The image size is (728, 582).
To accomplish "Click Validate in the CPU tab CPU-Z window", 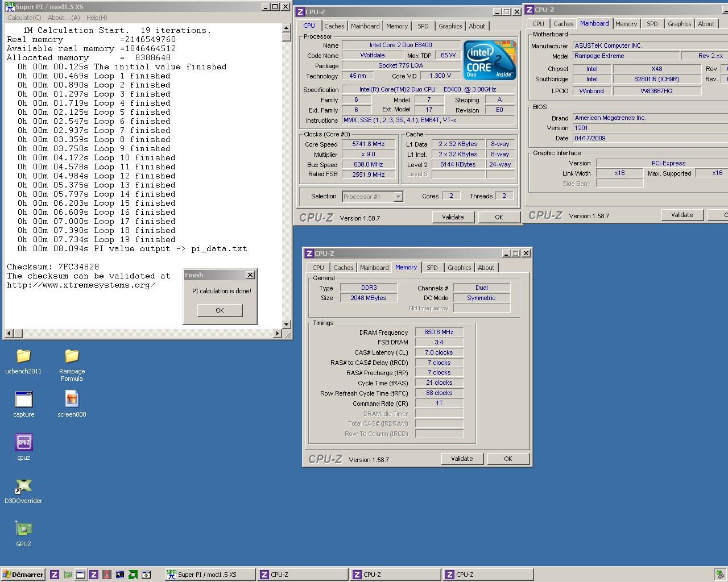I will point(453,217).
